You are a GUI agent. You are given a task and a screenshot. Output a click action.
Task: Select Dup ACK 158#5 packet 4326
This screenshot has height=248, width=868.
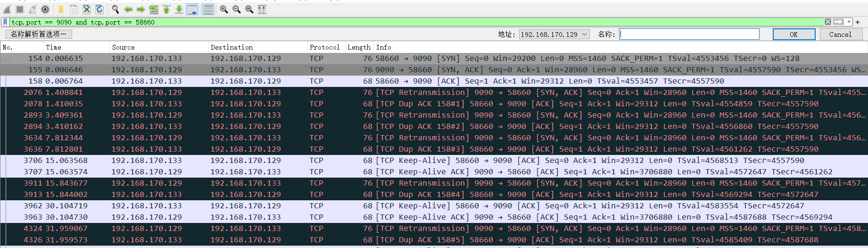(x=434, y=240)
